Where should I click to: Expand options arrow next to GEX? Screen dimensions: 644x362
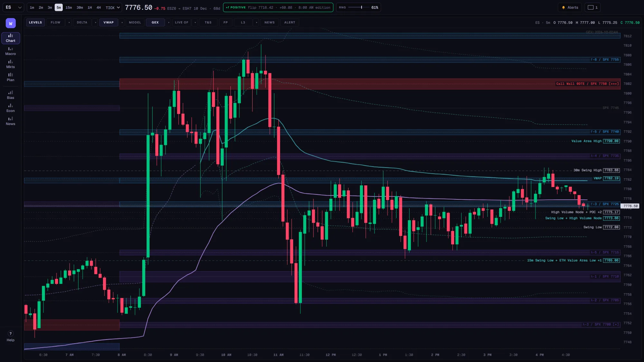[168, 23]
